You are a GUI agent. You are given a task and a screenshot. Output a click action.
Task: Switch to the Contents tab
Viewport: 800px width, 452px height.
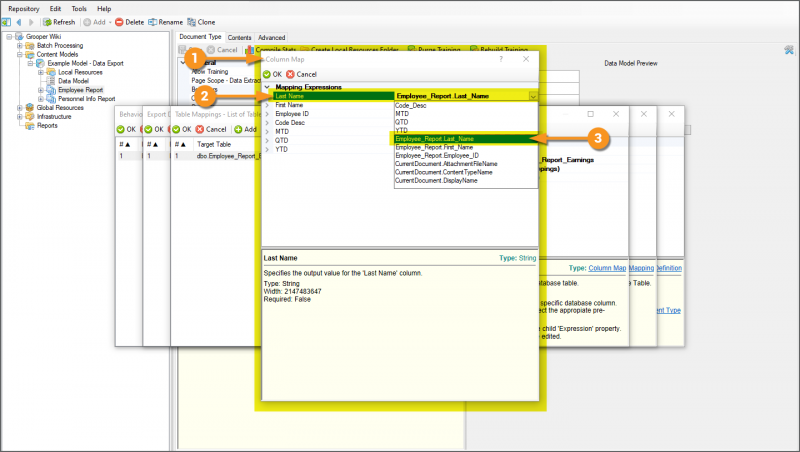point(240,38)
